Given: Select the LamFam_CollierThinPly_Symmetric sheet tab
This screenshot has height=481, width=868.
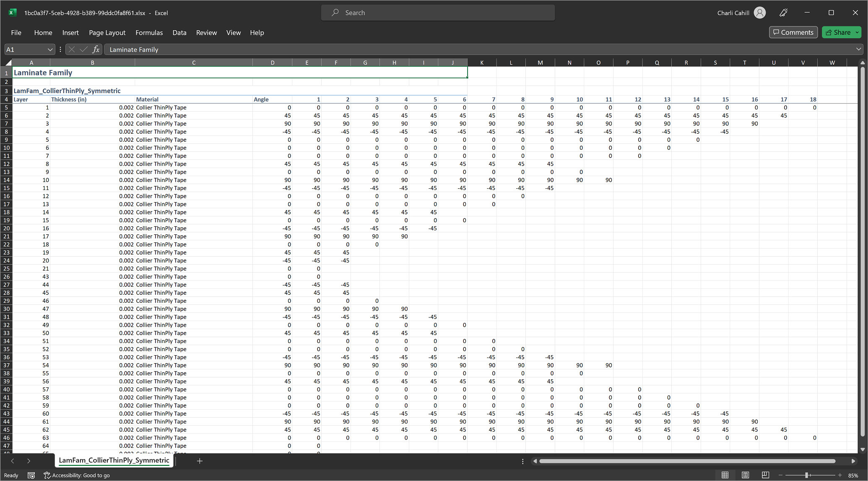Looking at the screenshot, I should [114, 460].
